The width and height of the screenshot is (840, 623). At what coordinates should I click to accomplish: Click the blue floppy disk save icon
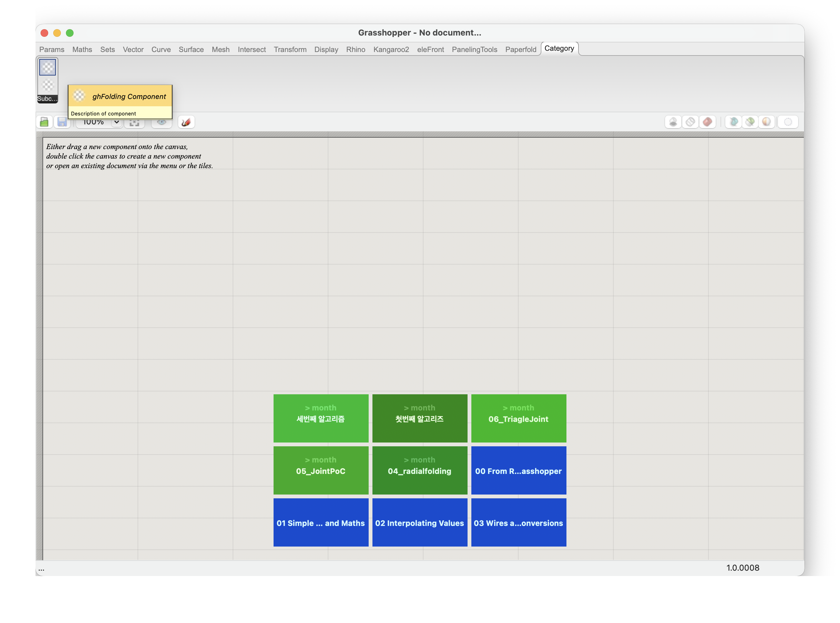[x=62, y=122]
